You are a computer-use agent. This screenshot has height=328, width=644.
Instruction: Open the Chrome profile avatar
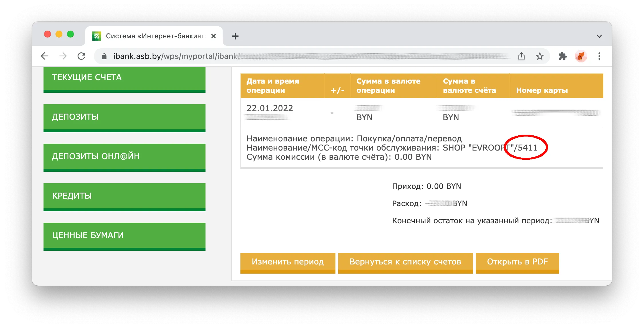[581, 56]
